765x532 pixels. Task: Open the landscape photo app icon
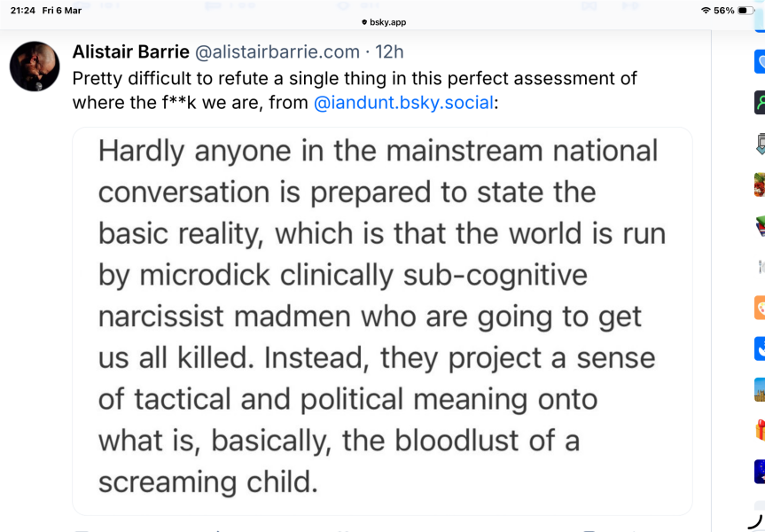point(759,389)
